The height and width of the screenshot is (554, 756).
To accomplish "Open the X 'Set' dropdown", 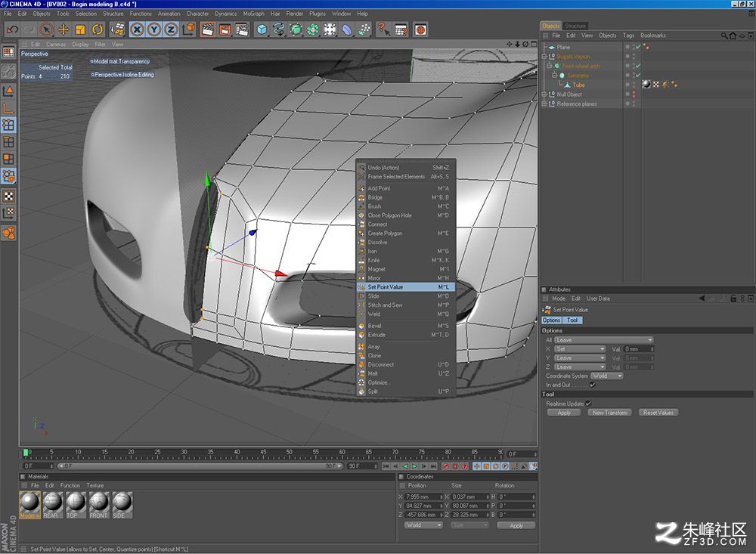I will [x=580, y=349].
